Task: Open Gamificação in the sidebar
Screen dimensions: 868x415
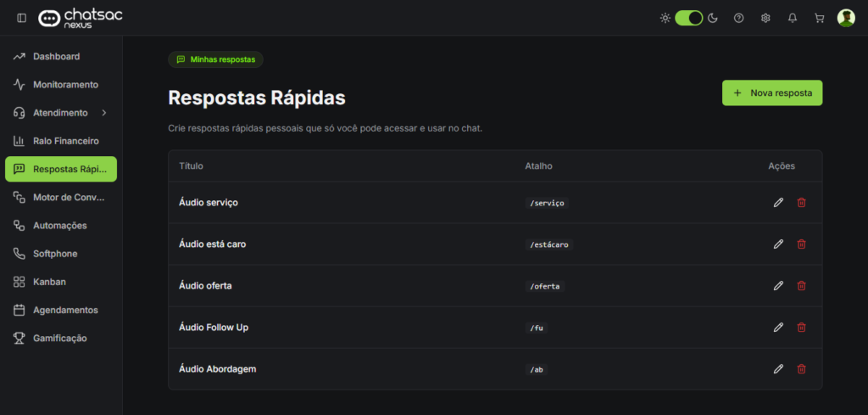Action: pos(61,338)
